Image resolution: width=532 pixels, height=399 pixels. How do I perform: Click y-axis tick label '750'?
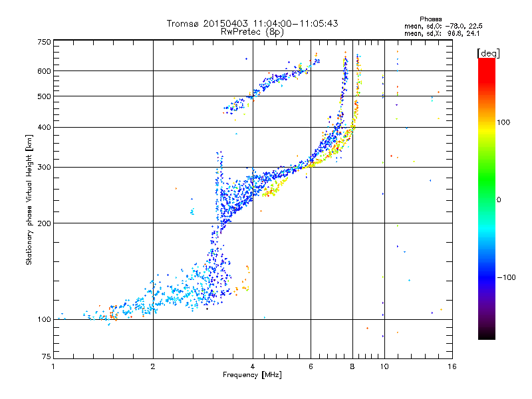click(x=44, y=42)
